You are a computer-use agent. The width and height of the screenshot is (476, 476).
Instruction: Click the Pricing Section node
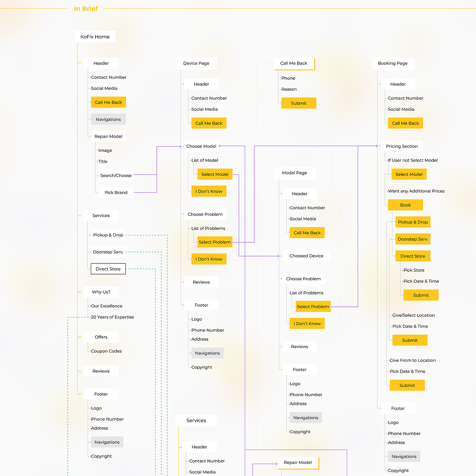point(402,146)
